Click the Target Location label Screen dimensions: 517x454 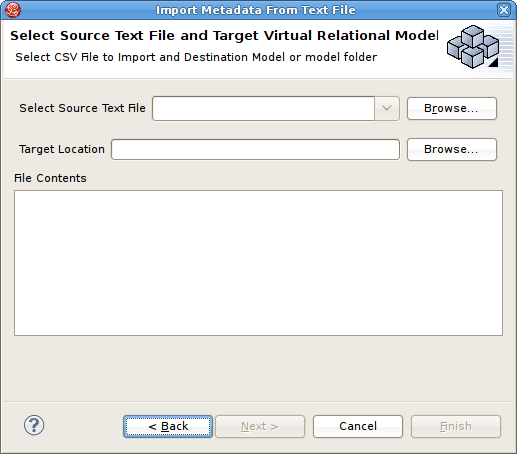pyautogui.click(x=62, y=149)
